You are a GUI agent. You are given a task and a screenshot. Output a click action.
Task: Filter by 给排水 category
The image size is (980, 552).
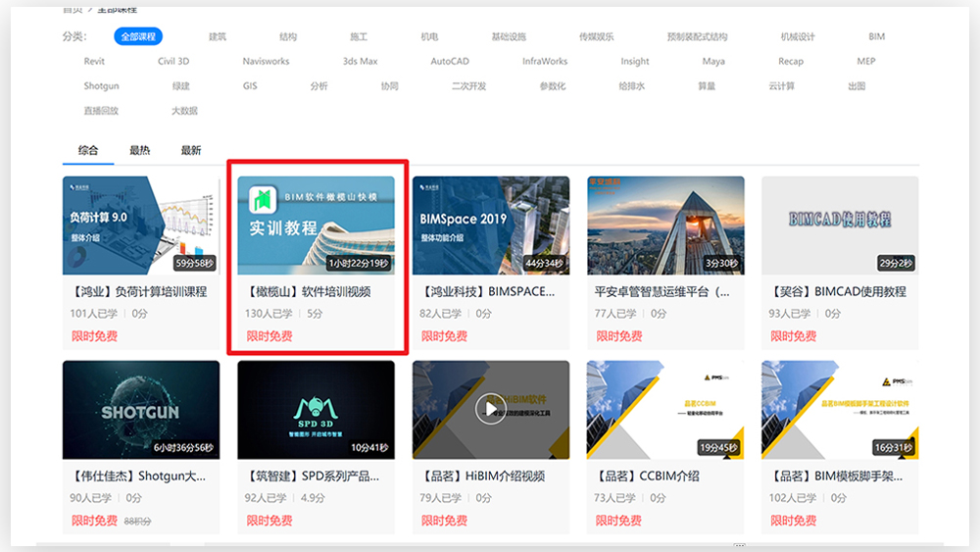631,86
